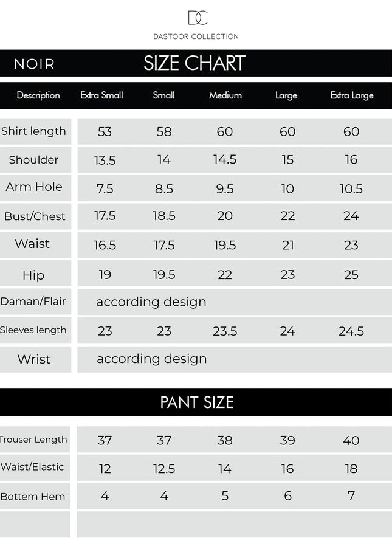Click the Extra Large column header

[x=352, y=95]
